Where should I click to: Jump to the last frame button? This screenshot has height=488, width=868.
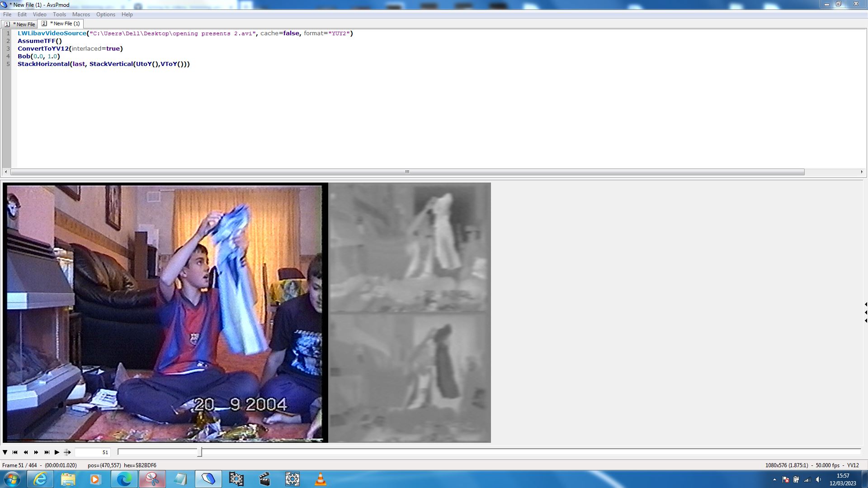point(47,452)
